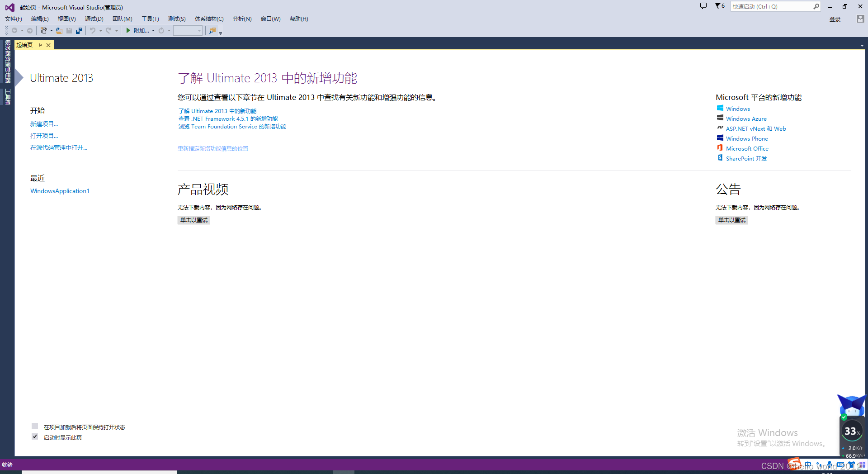Open the 编辑(E) menu
The width and height of the screenshot is (868, 474).
coord(40,19)
